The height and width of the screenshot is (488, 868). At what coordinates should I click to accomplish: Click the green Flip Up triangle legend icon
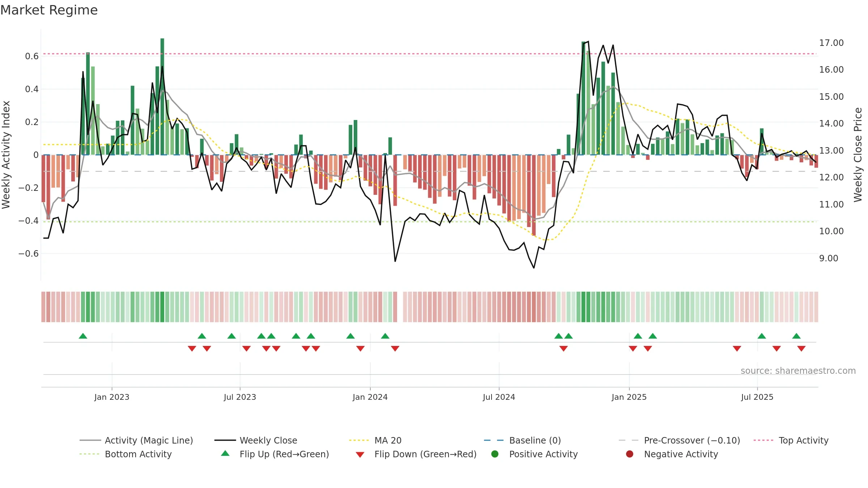225,454
